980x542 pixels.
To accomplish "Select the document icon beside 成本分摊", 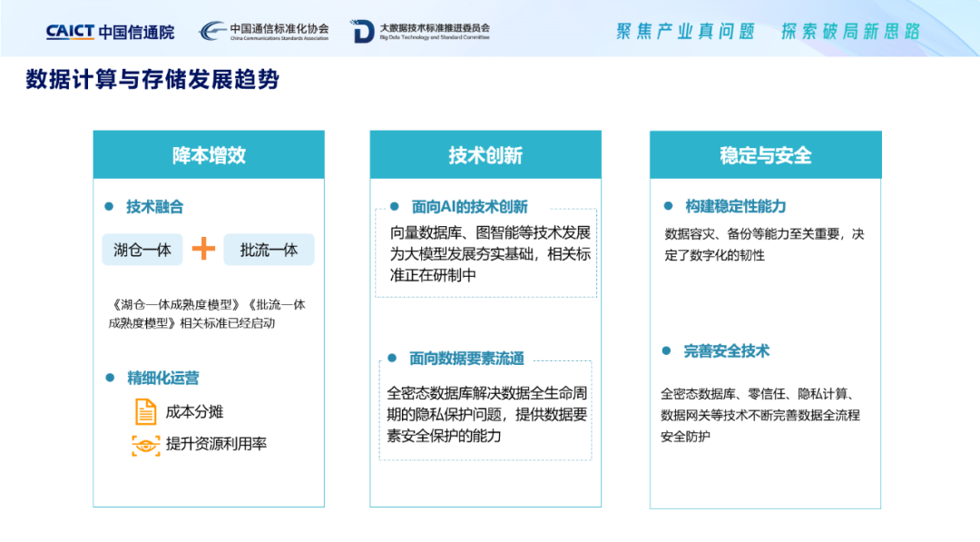I will 145,411.
